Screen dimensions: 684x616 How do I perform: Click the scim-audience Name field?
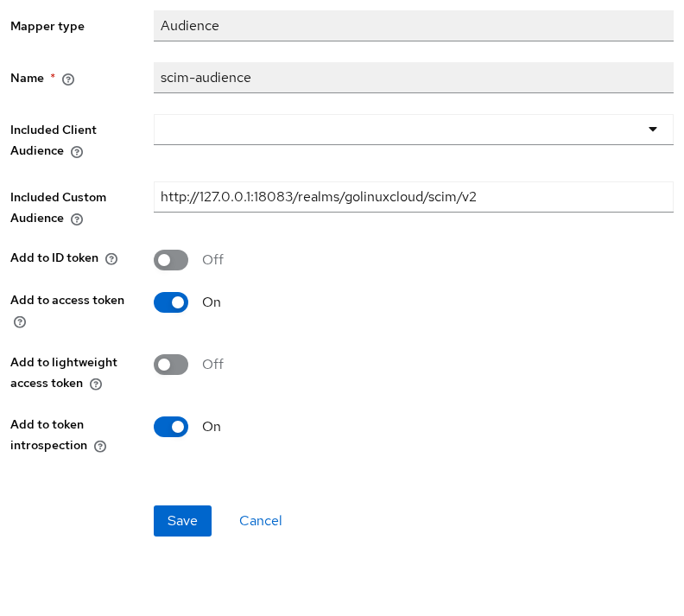(x=414, y=78)
